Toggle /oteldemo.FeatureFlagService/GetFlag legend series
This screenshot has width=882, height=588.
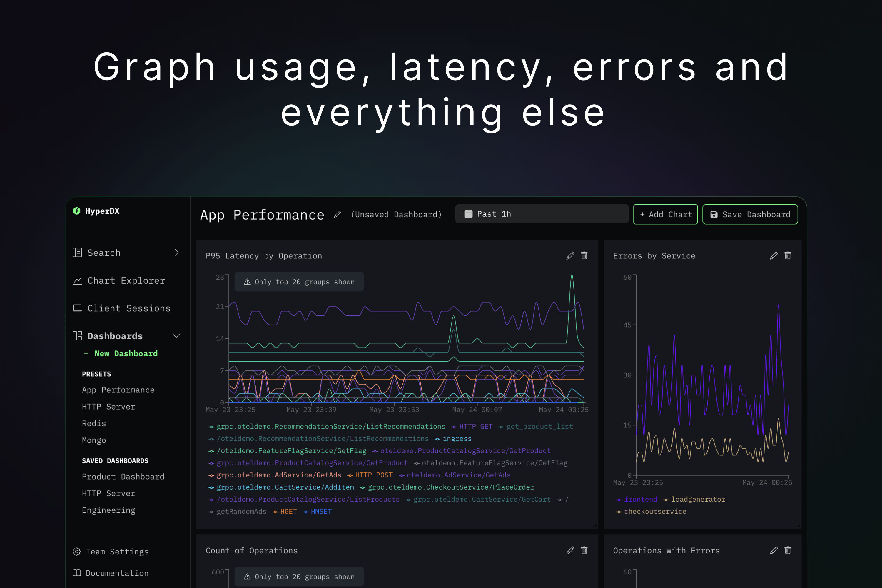(x=288, y=451)
